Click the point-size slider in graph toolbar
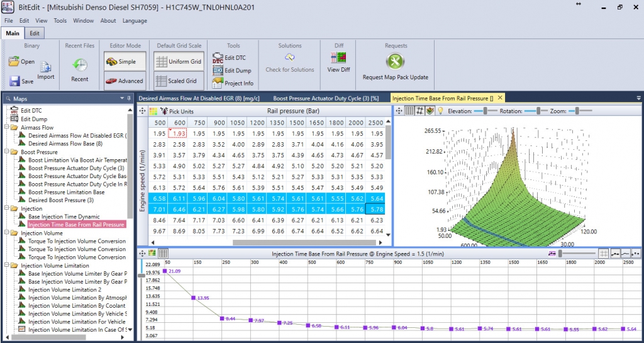The width and height of the screenshot is (644, 343). (x=577, y=254)
